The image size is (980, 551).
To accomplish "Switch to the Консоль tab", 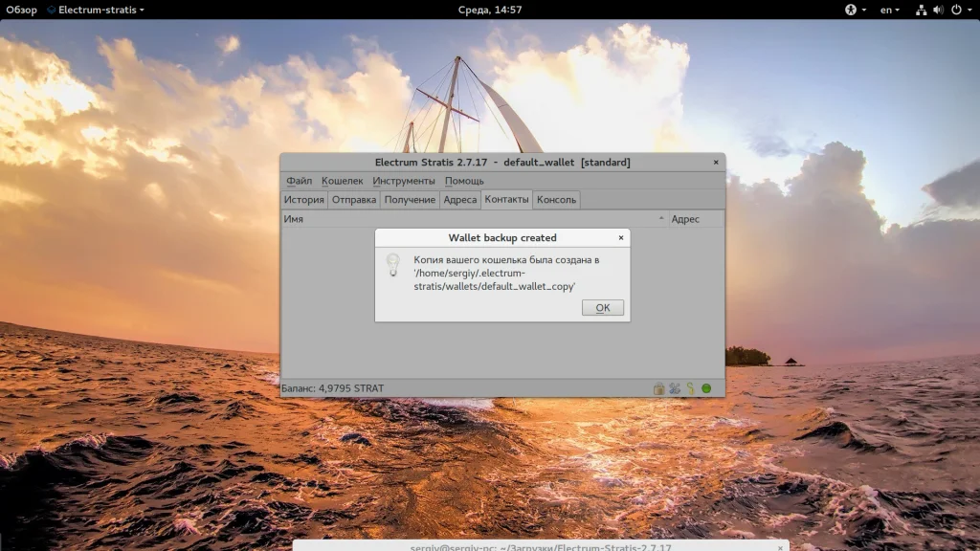I will (556, 200).
